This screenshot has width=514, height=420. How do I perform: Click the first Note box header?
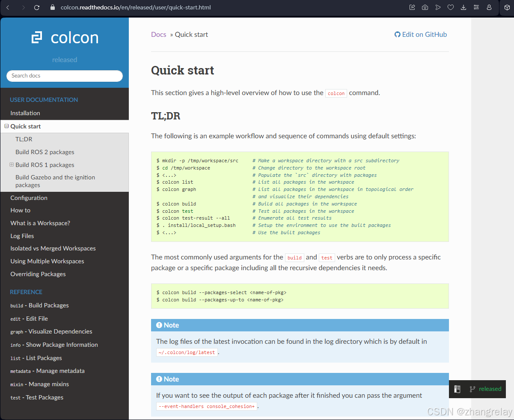[x=300, y=325]
